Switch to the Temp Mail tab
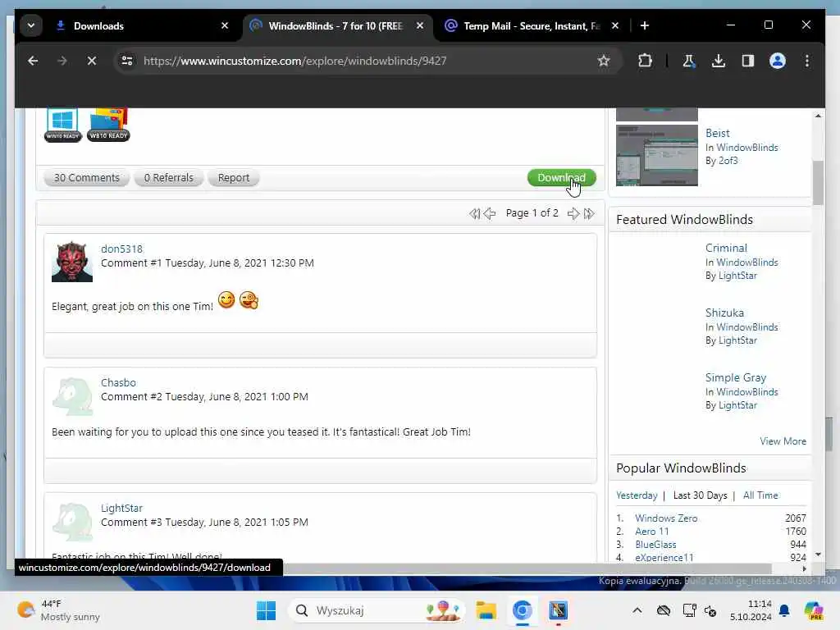The image size is (840, 630). (x=532, y=25)
